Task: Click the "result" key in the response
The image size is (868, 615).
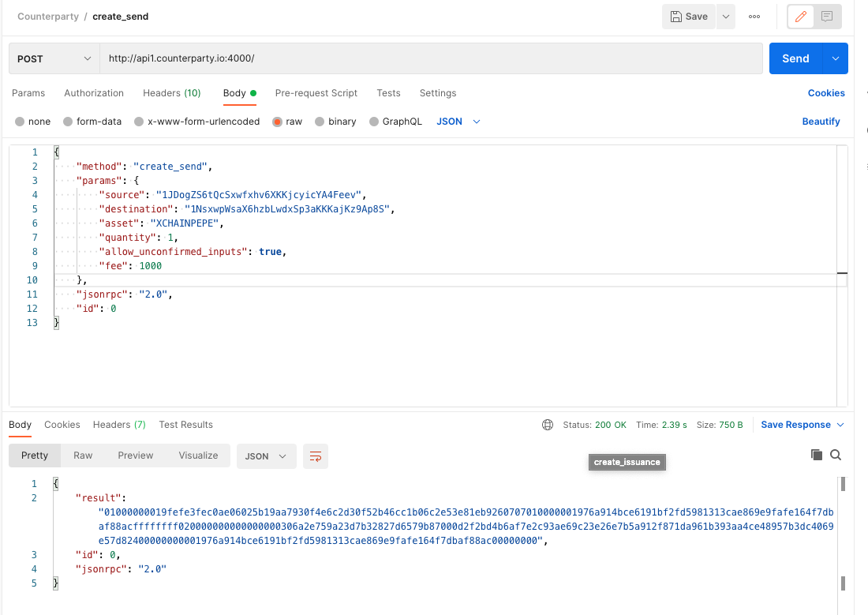Action: (98, 497)
